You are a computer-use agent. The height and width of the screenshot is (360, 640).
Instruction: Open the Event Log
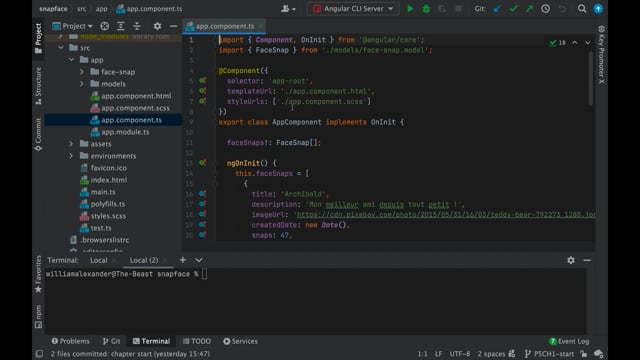tap(569, 341)
